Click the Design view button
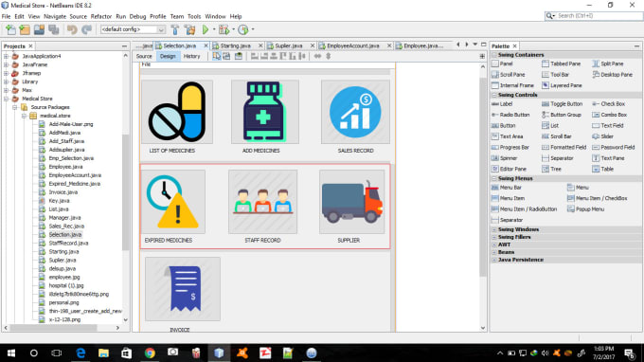The width and height of the screenshot is (644, 362). [x=168, y=56]
